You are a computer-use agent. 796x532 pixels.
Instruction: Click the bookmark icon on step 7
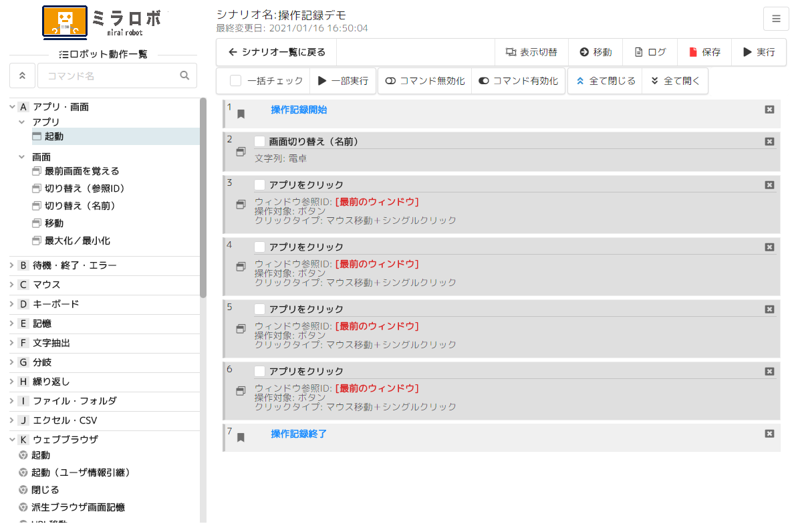click(x=241, y=437)
